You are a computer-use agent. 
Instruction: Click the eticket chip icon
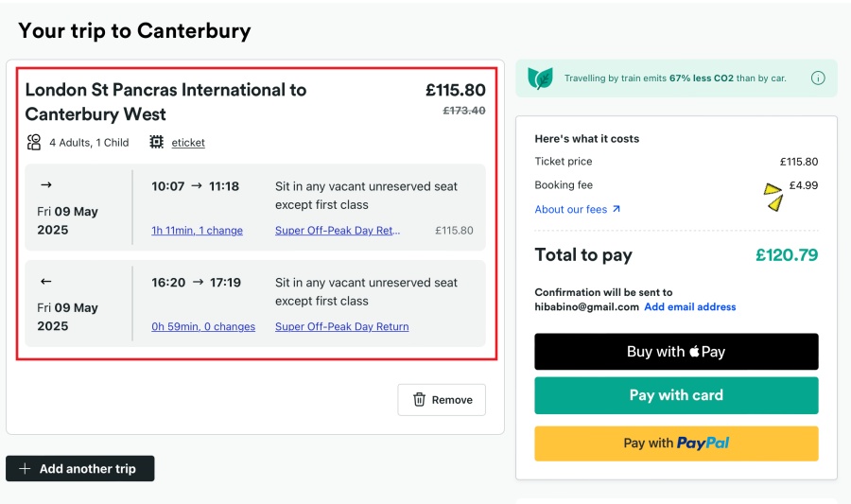tap(156, 142)
